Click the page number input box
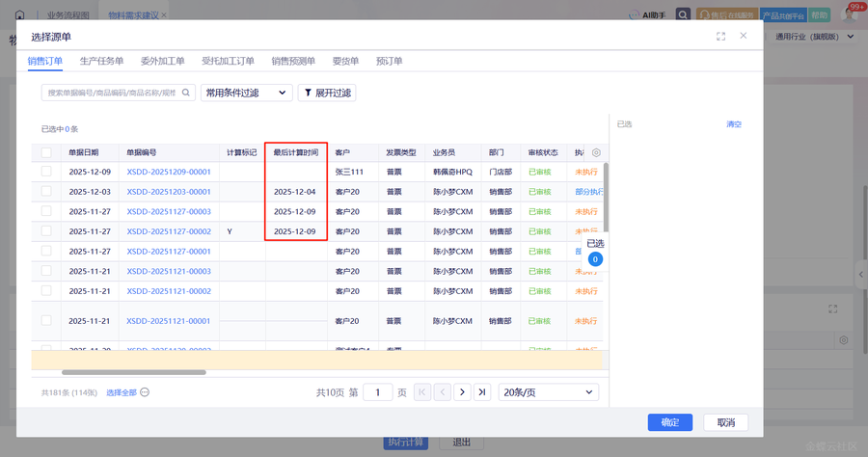 (x=377, y=392)
